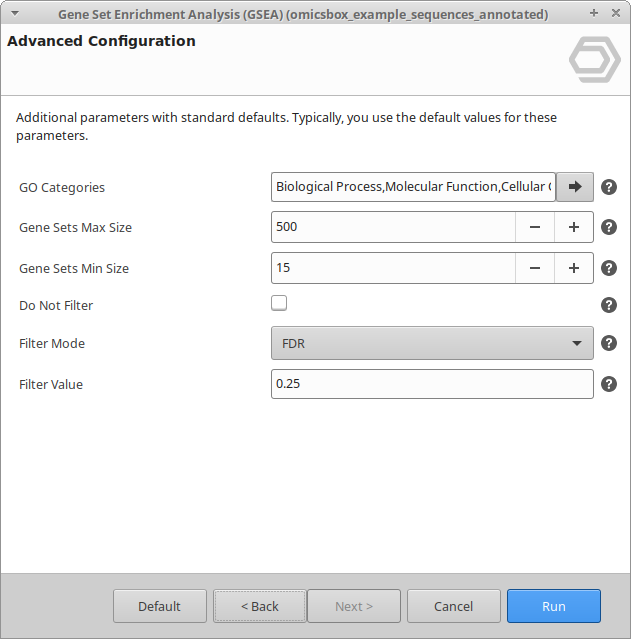The image size is (631, 639).
Task: Restore settings with Default button
Action: (x=160, y=606)
